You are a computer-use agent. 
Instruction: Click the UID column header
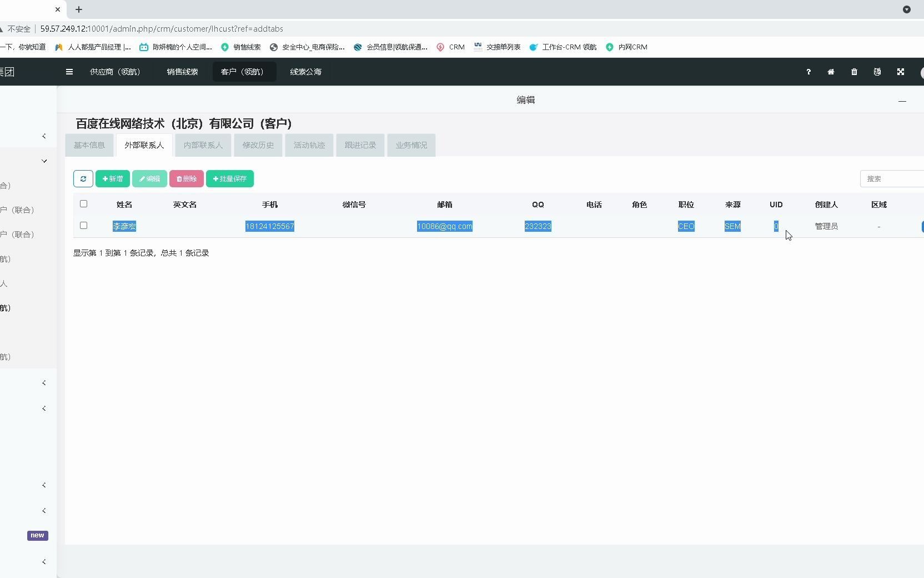pos(776,205)
